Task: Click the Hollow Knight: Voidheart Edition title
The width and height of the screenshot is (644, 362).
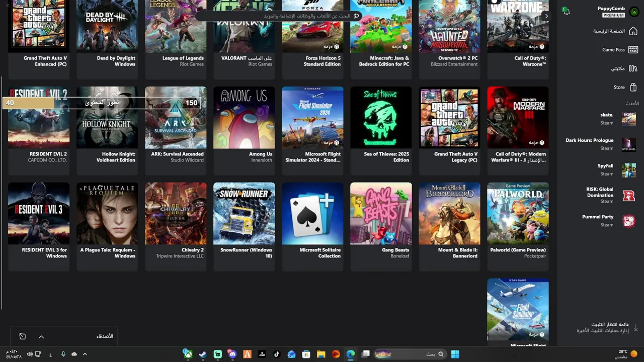Action: click(x=118, y=157)
